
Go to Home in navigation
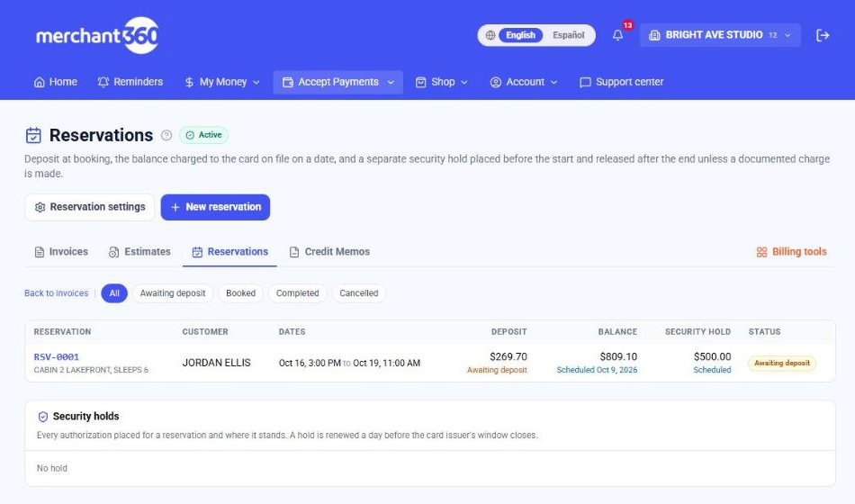(x=56, y=83)
